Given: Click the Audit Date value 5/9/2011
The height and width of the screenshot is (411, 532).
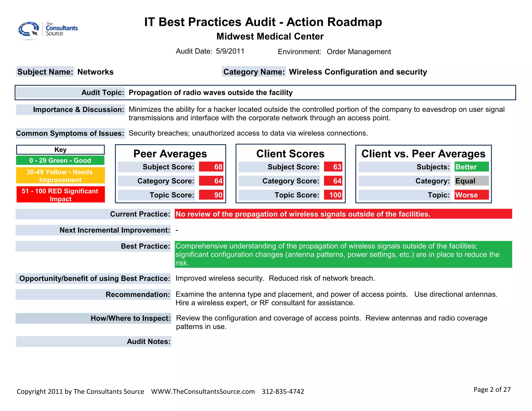Looking at the screenshot, I should [x=230, y=51].
